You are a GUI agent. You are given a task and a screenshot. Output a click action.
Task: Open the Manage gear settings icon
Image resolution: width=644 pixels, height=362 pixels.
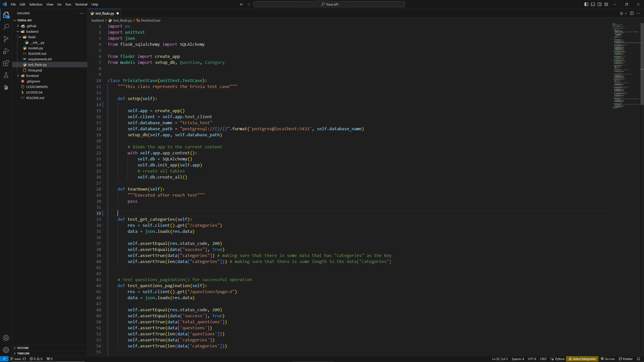pos(6,350)
